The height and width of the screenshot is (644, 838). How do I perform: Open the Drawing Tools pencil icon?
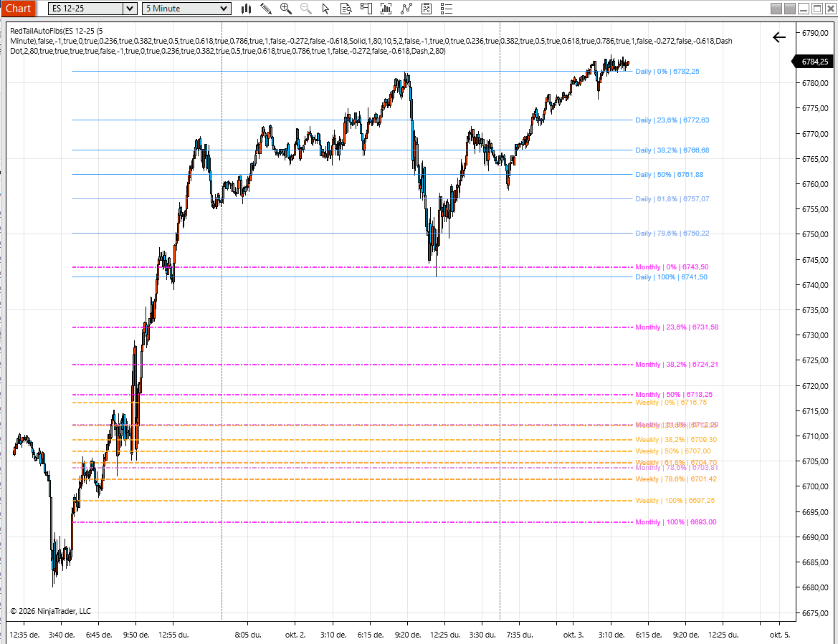click(x=266, y=9)
